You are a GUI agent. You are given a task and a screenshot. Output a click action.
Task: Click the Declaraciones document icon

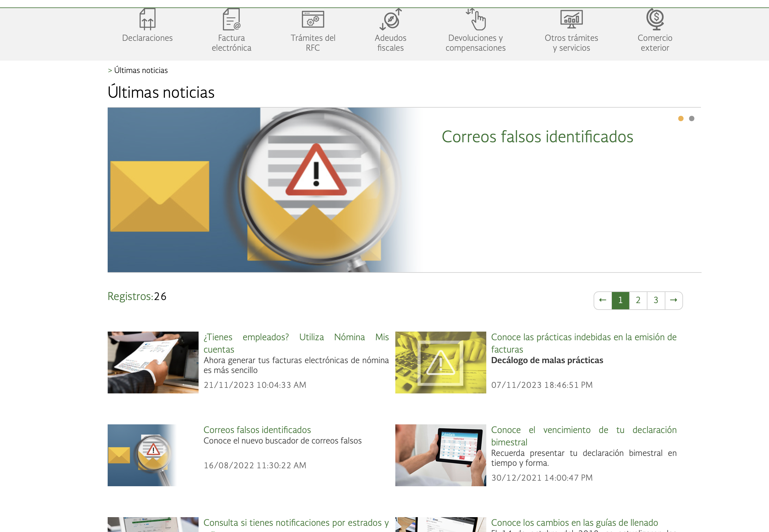147,19
